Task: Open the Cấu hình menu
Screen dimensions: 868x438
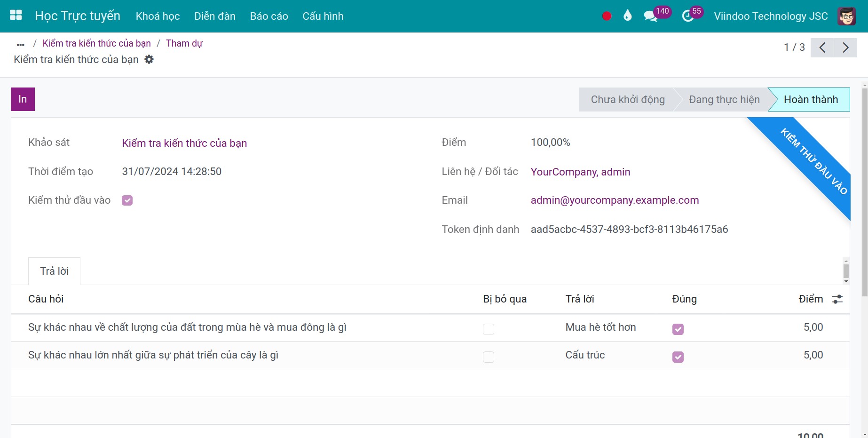Action: tap(323, 16)
